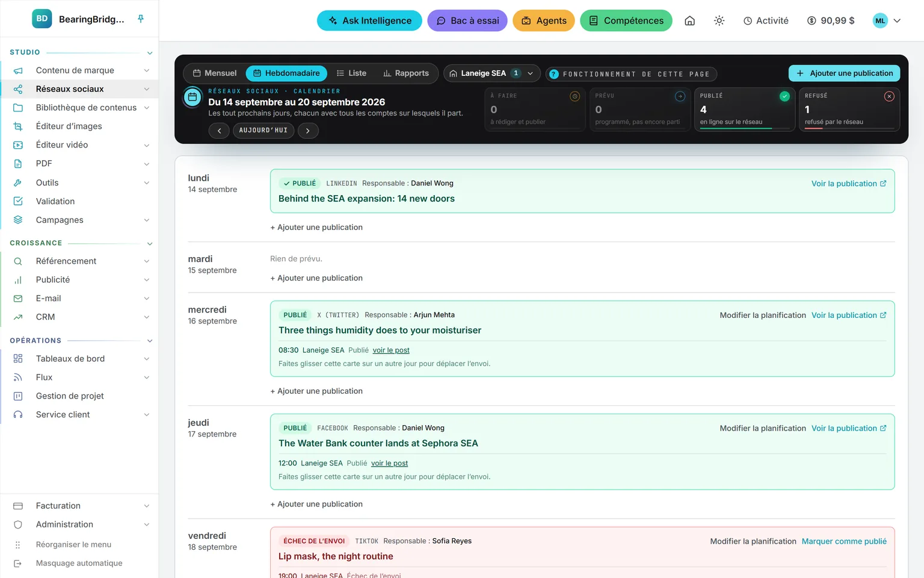Switch to the Mensuel calendar view

[x=215, y=73]
